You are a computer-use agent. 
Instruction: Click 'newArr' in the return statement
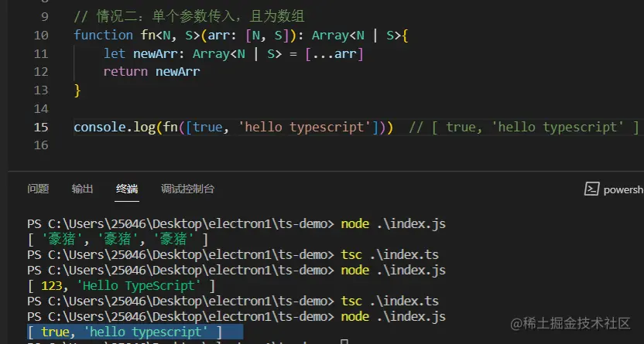point(177,72)
